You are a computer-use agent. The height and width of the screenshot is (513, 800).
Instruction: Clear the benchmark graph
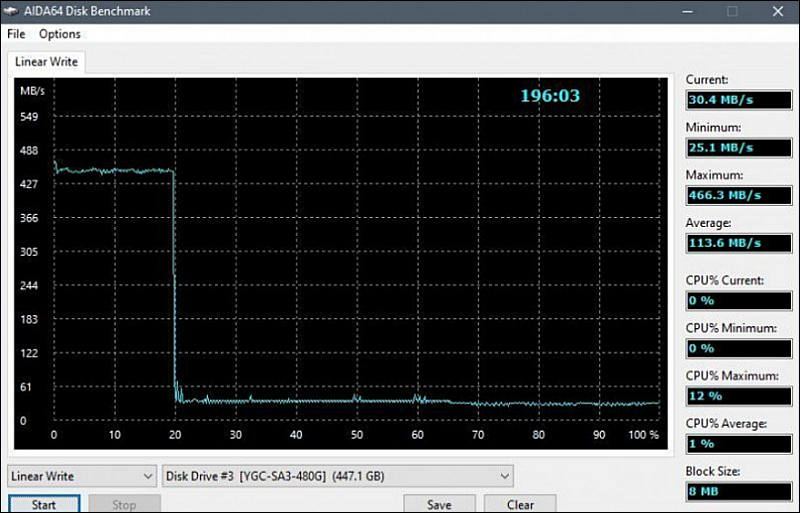click(x=520, y=504)
